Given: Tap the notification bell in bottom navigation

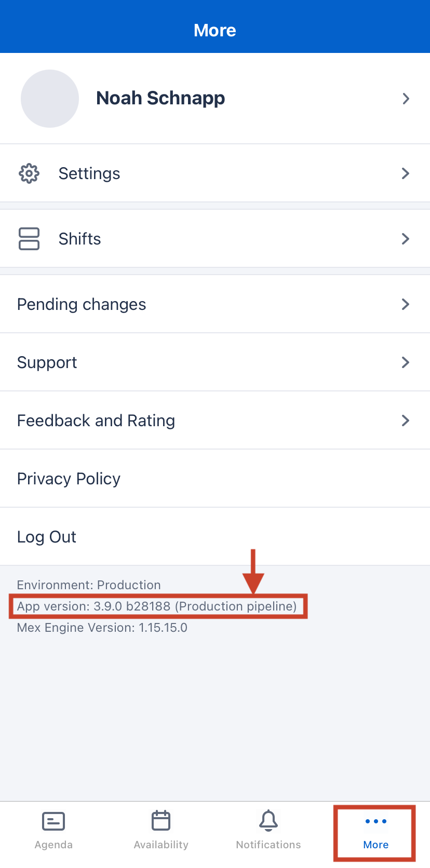Looking at the screenshot, I should 268,821.
